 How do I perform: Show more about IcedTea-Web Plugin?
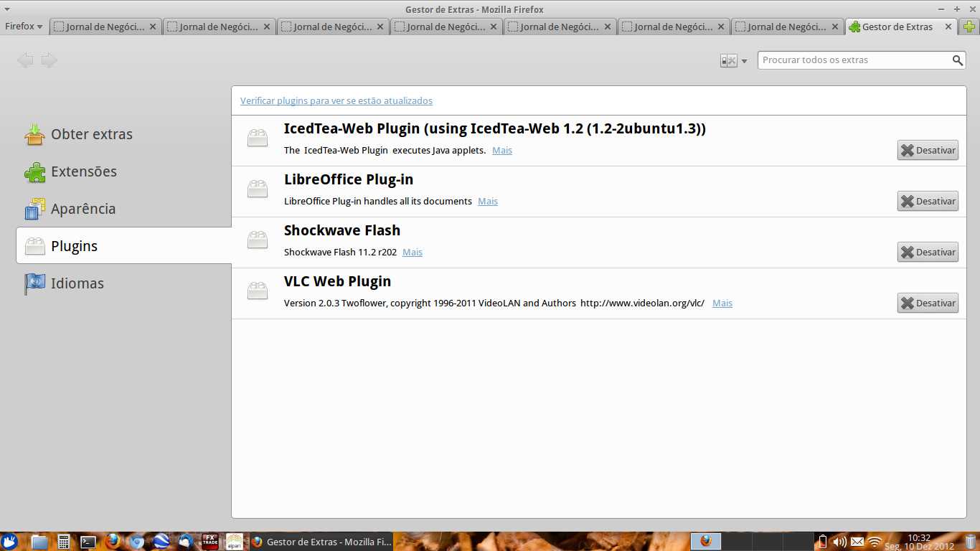502,150
